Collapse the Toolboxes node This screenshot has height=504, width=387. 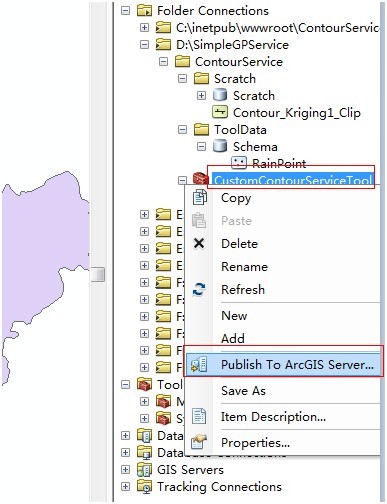pos(125,385)
